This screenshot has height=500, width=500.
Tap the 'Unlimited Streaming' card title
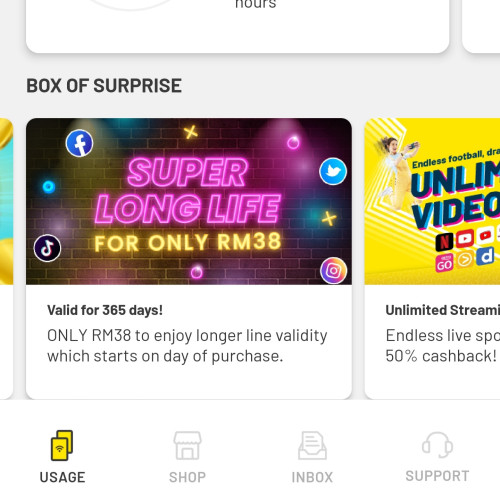[443, 310]
